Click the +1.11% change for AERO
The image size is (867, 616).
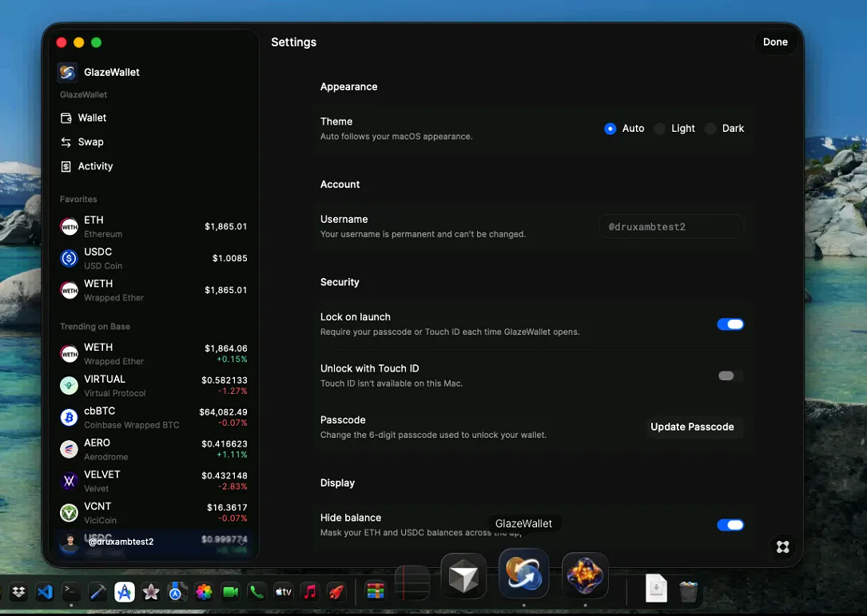click(232, 455)
